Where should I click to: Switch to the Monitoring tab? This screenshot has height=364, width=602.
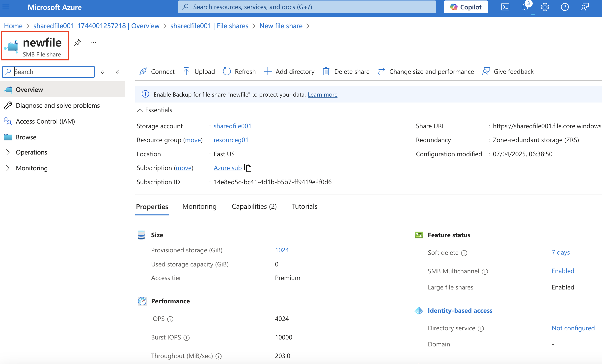click(x=199, y=207)
